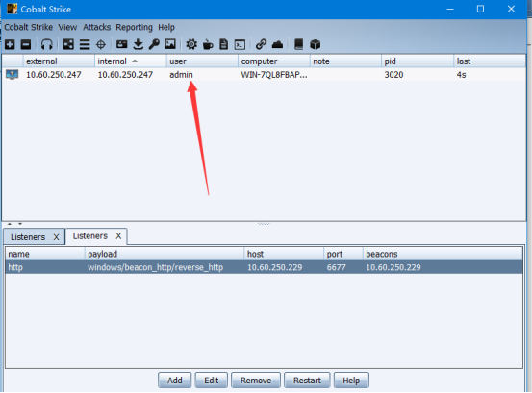Sort listeners by host column header
Screen dimensions: 532x393
point(284,254)
